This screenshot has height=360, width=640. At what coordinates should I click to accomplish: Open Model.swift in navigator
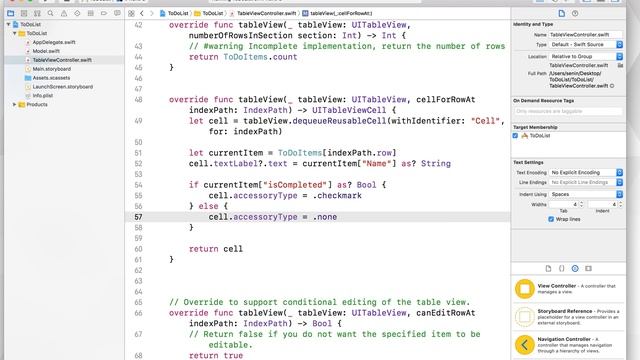(x=46, y=51)
